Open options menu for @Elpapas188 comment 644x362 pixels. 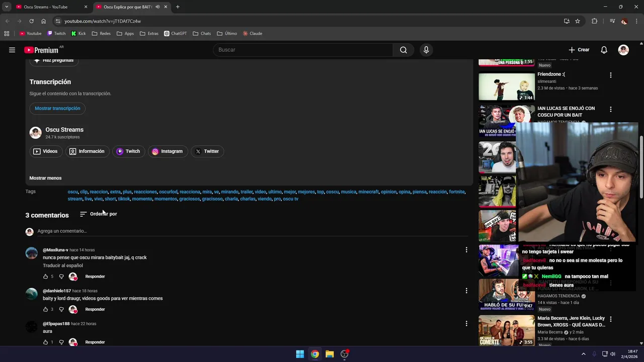[466, 324]
